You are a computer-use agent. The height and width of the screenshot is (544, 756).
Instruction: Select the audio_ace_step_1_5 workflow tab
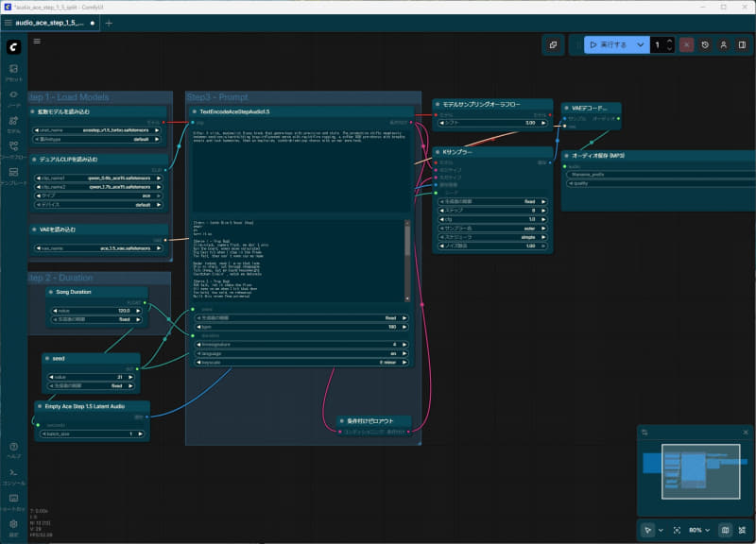click(x=50, y=23)
